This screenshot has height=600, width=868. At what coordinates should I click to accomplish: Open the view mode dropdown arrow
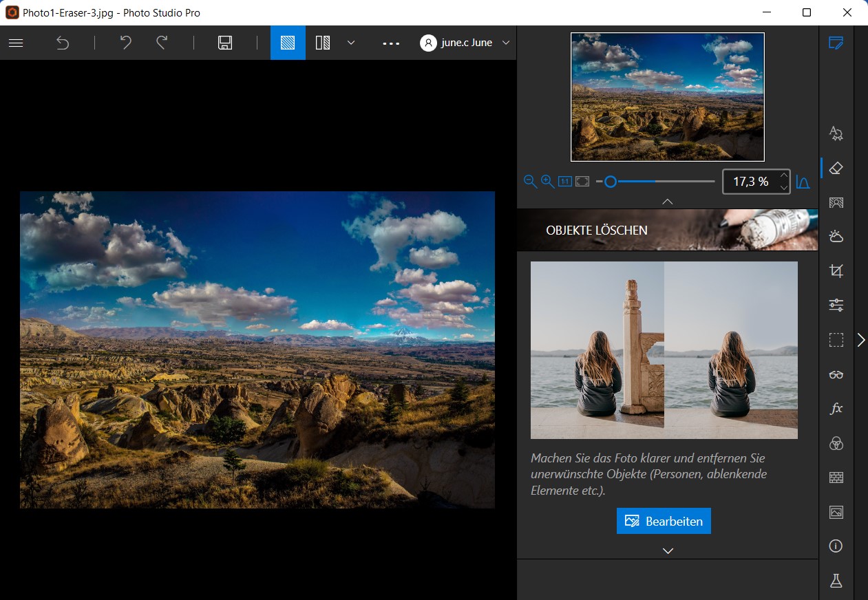[351, 43]
